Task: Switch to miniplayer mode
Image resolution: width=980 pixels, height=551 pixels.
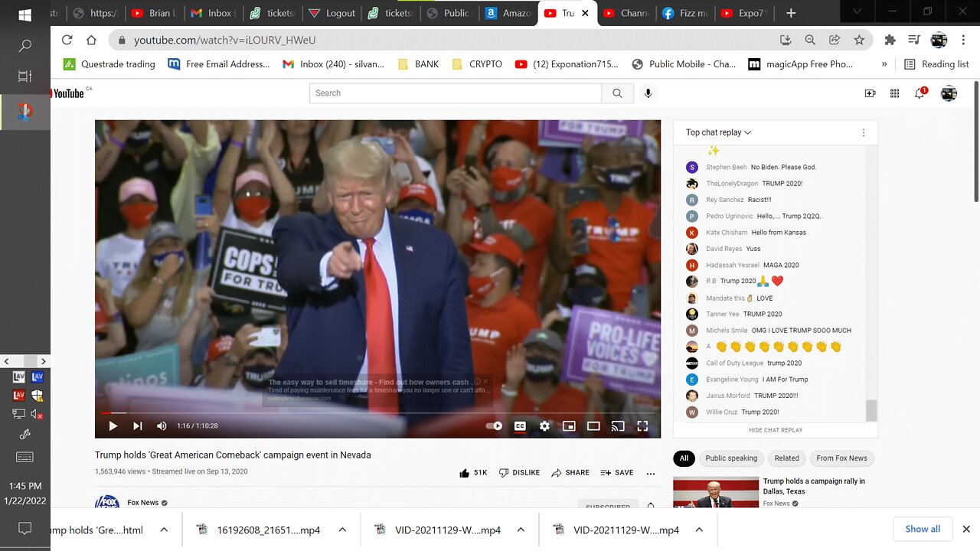Action: pyautogui.click(x=569, y=426)
